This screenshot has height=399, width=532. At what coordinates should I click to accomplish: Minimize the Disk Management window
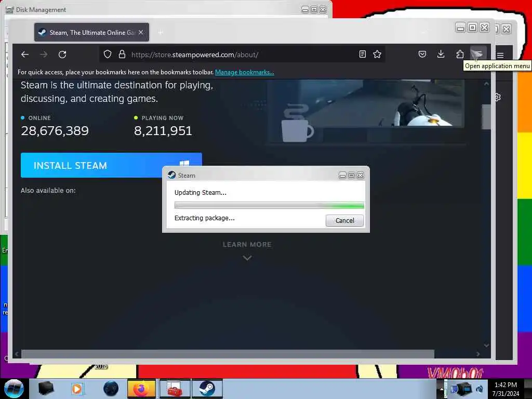point(305,9)
